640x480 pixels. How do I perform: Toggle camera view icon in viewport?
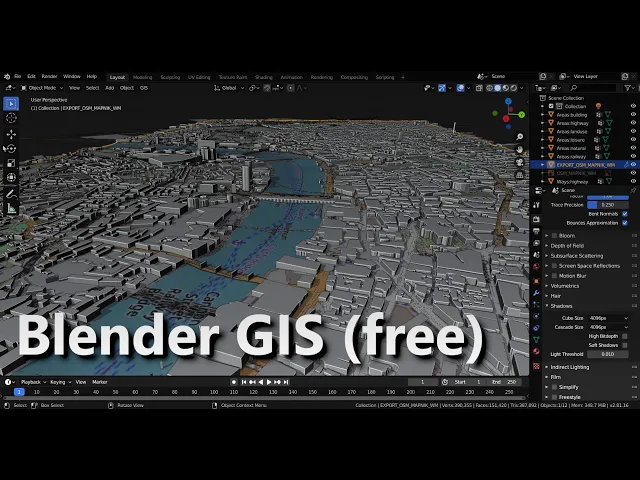(520, 162)
